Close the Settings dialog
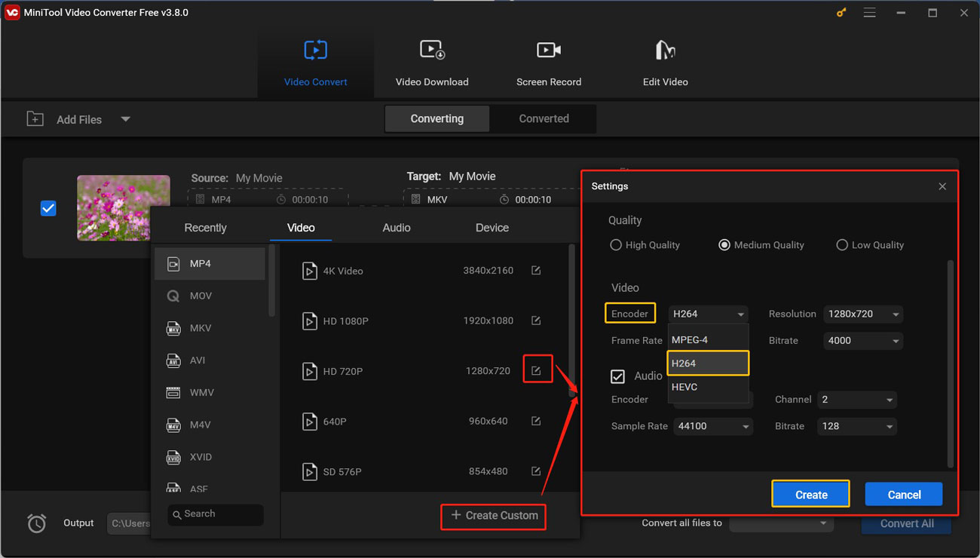Viewport: 980px width, 558px height. 942,186
